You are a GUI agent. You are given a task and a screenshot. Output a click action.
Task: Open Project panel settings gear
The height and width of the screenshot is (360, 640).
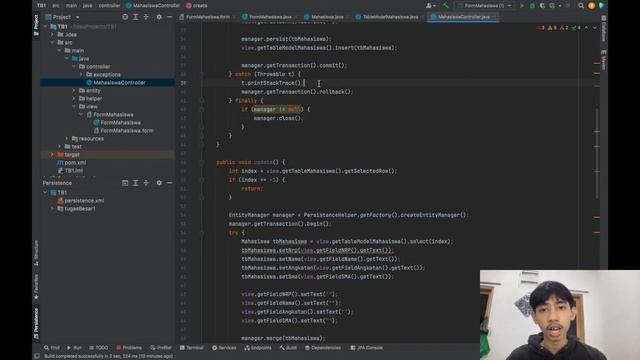click(159, 17)
